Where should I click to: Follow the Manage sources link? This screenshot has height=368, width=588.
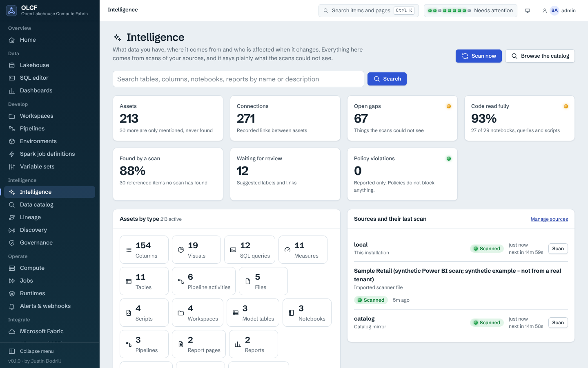click(x=549, y=219)
